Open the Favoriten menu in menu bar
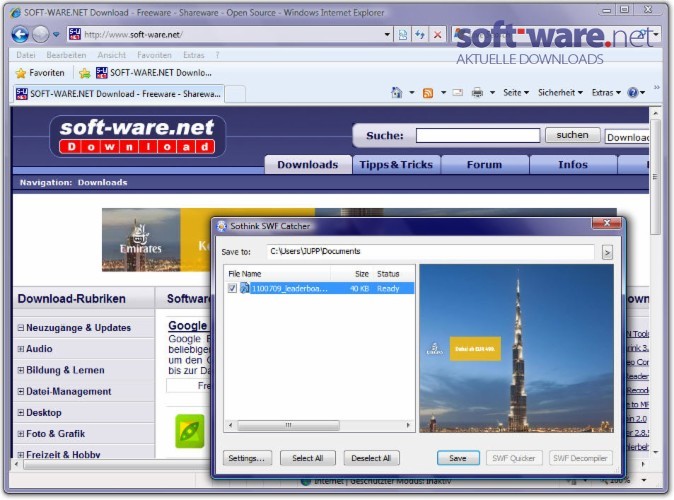Screen dimensions: 674x500 coord(154,55)
